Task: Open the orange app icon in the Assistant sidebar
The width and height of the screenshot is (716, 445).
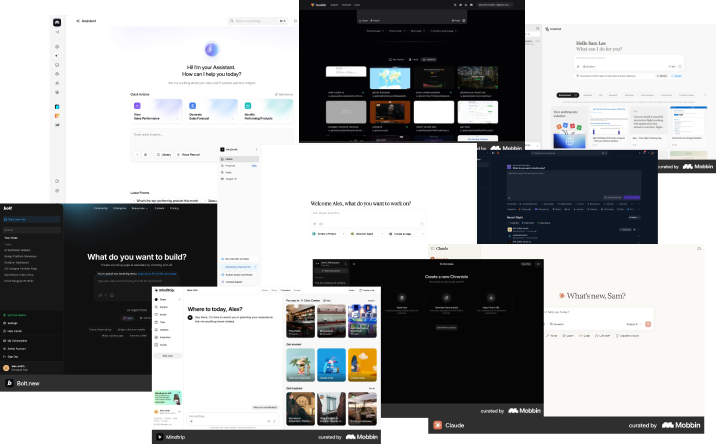Action: point(57,116)
